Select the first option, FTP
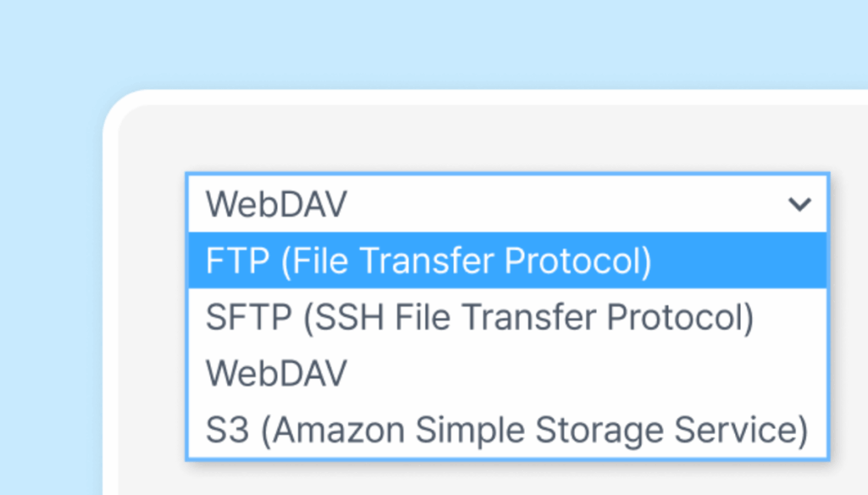The width and height of the screenshot is (868, 495). tap(428, 261)
